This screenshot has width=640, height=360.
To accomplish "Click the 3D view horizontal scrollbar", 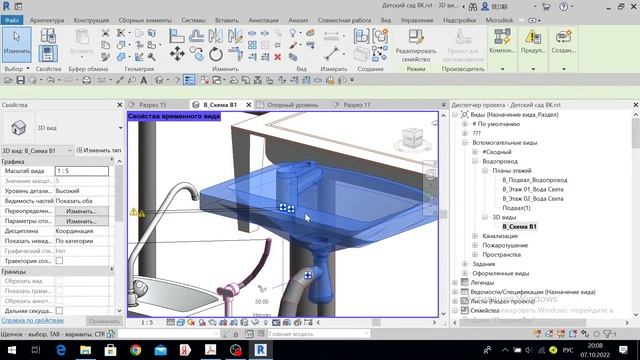I will (376, 322).
